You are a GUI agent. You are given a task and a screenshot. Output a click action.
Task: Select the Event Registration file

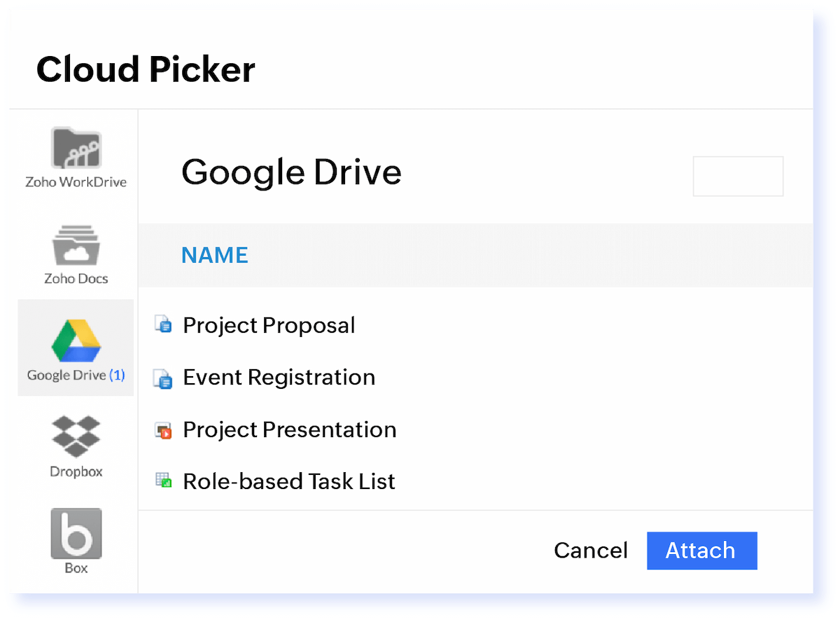point(279,378)
